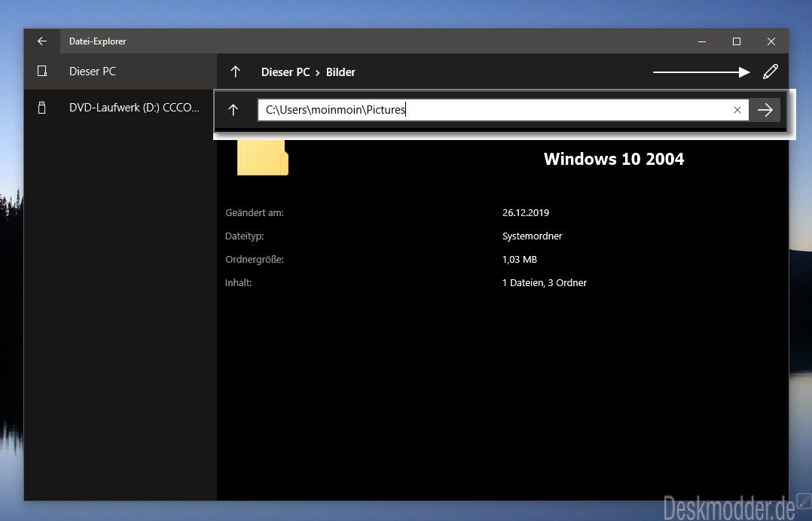Image resolution: width=812 pixels, height=521 pixels.
Task: Click the yellow folder thumbnail
Action: (263, 157)
